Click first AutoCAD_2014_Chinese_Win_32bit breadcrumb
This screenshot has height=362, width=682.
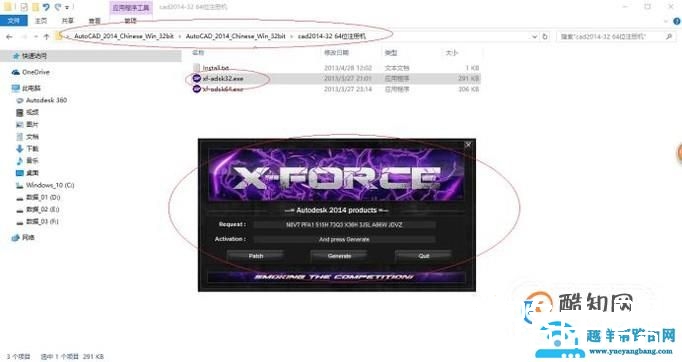click(124, 37)
